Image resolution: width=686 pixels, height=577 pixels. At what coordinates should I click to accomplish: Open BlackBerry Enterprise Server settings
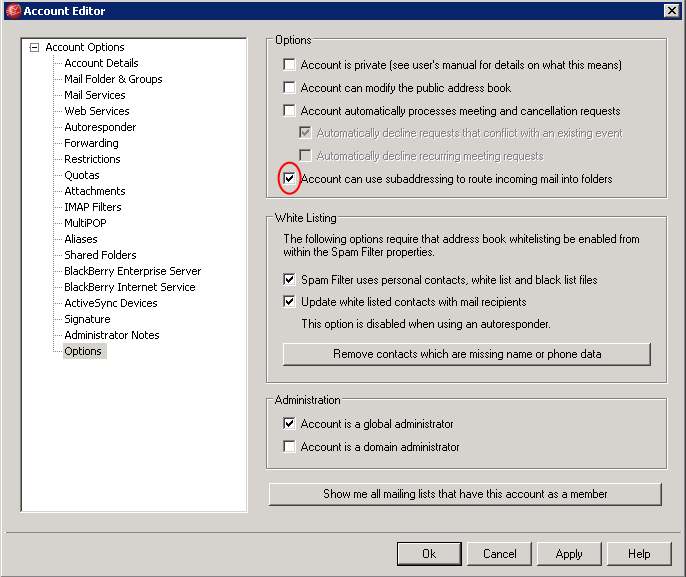[133, 271]
